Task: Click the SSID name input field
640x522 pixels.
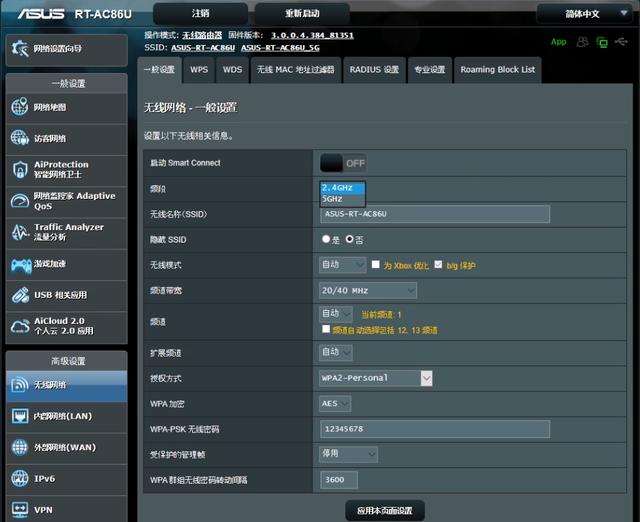Action: click(x=435, y=214)
